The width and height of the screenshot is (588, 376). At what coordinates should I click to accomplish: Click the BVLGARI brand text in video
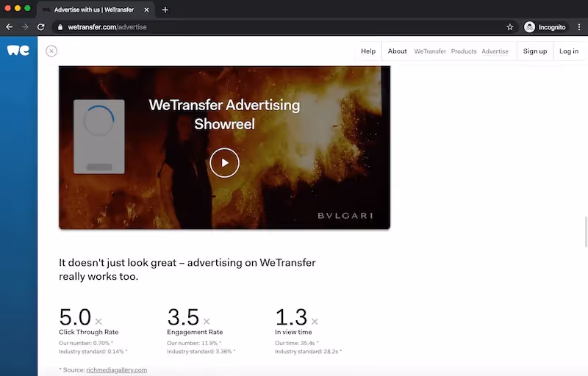pyautogui.click(x=345, y=216)
